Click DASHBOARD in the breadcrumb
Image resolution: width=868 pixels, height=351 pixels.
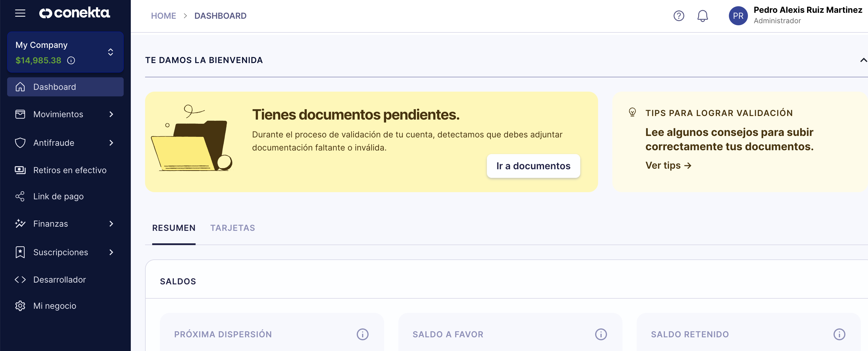click(220, 16)
